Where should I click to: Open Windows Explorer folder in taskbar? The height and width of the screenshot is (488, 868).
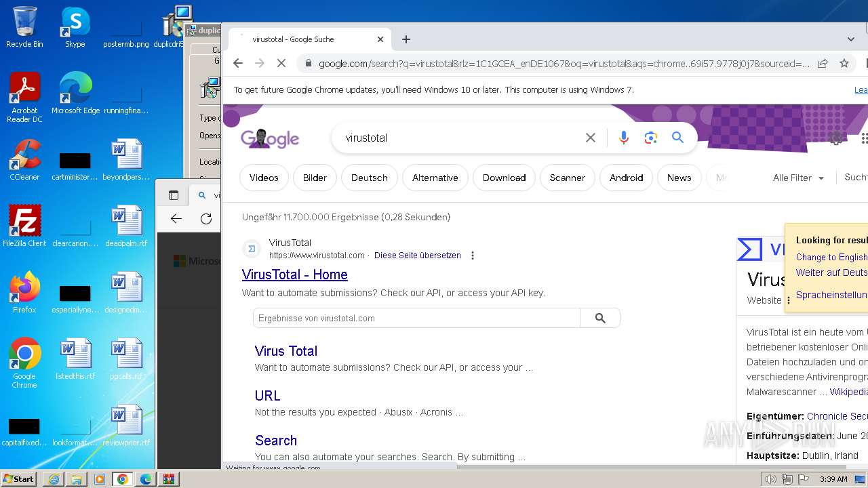point(77,479)
